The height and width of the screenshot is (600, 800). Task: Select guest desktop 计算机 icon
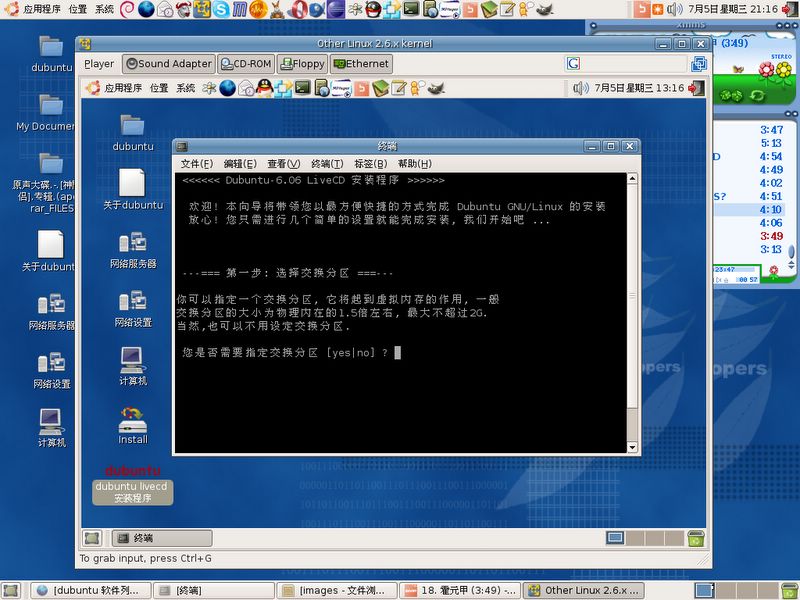pyautogui.click(x=133, y=366)
